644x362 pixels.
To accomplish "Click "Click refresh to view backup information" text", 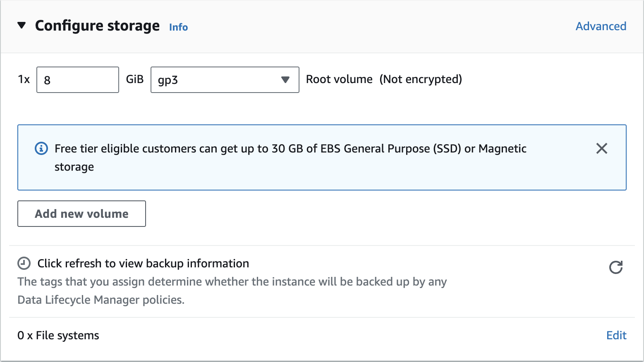I will [x=143, y=263].
